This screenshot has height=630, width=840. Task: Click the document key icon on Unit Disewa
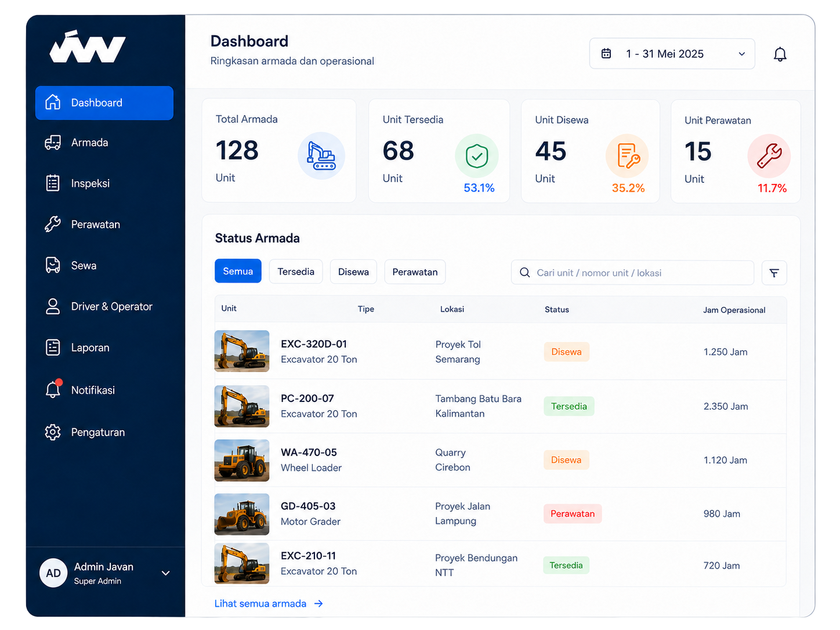tap(628, 156)
